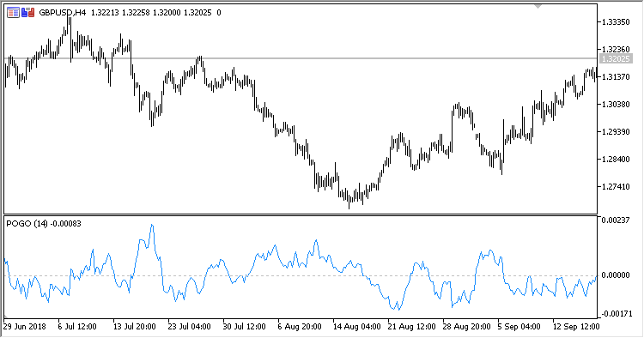
Task: Click price scale value 1.32360
Action: 616,50
